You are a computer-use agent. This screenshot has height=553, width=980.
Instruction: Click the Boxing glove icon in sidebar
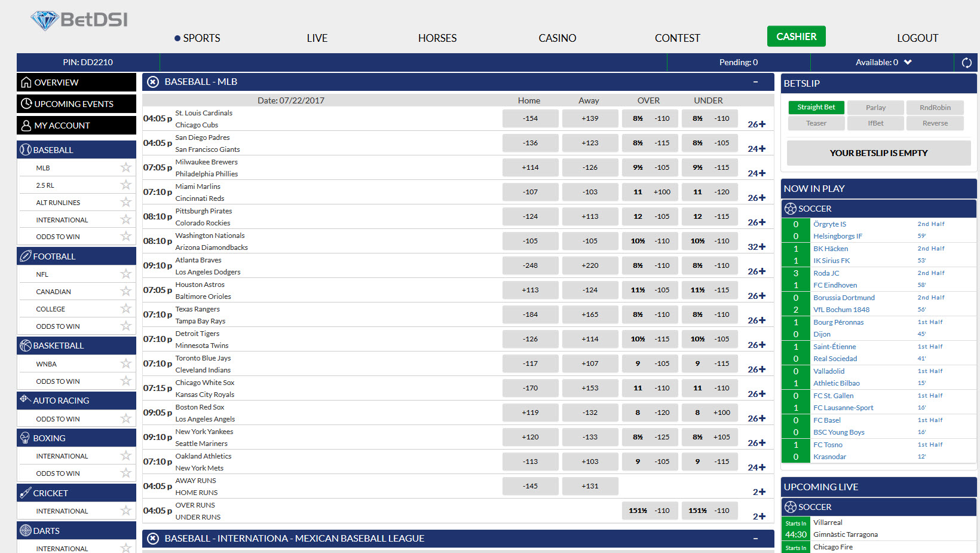click(x=25, y=438)
